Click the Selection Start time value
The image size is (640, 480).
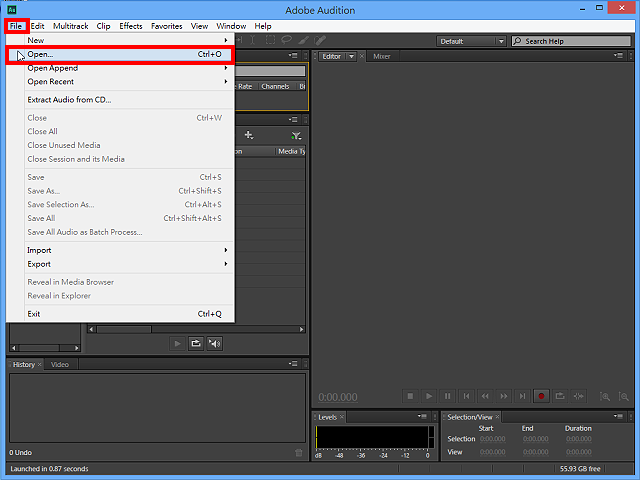pos(493,439)
